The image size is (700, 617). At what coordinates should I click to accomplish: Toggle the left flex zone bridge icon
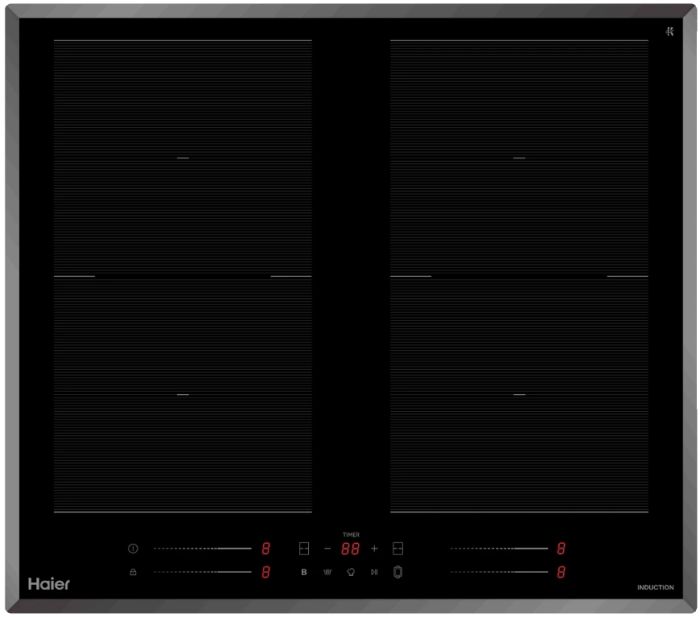tap(304, 549)
